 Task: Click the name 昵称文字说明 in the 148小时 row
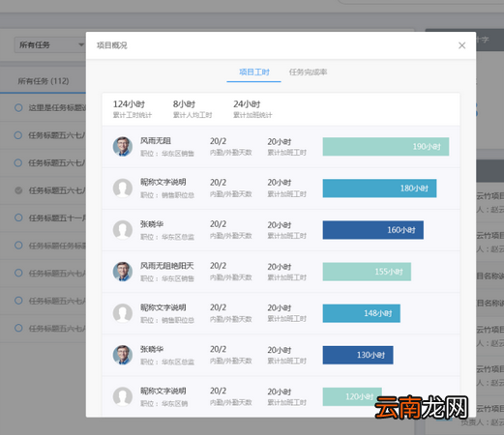point(163,307)
